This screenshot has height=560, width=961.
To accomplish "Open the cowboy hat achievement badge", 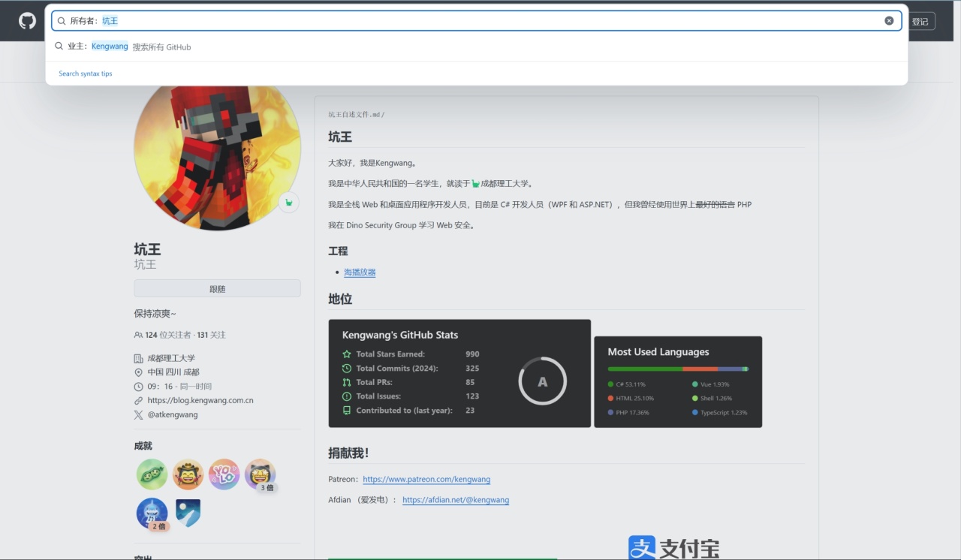I will (x=188, y=474).
